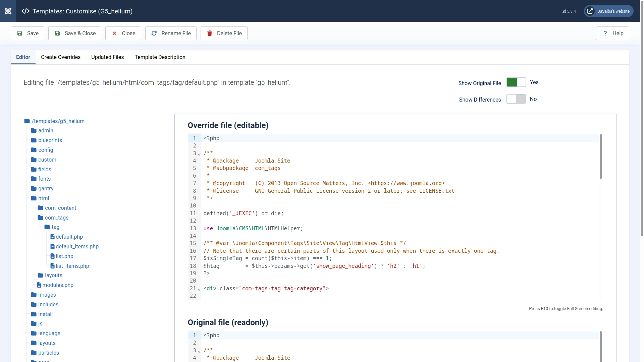Click the Save & Close button
644x362 pixels.
click(x=74, y=33)
